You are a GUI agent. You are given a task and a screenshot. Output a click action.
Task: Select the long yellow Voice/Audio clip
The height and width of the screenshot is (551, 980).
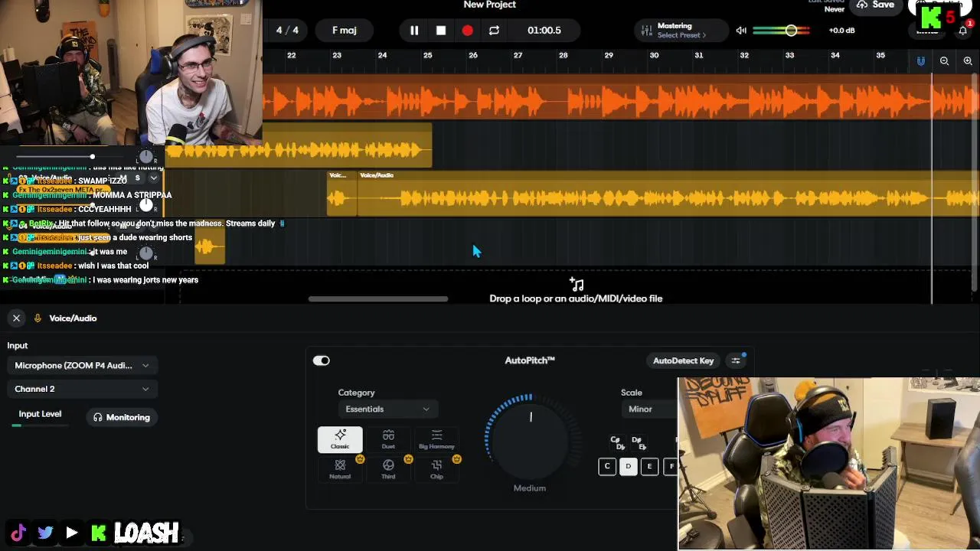pyautogui.click(x=669, y=194)
